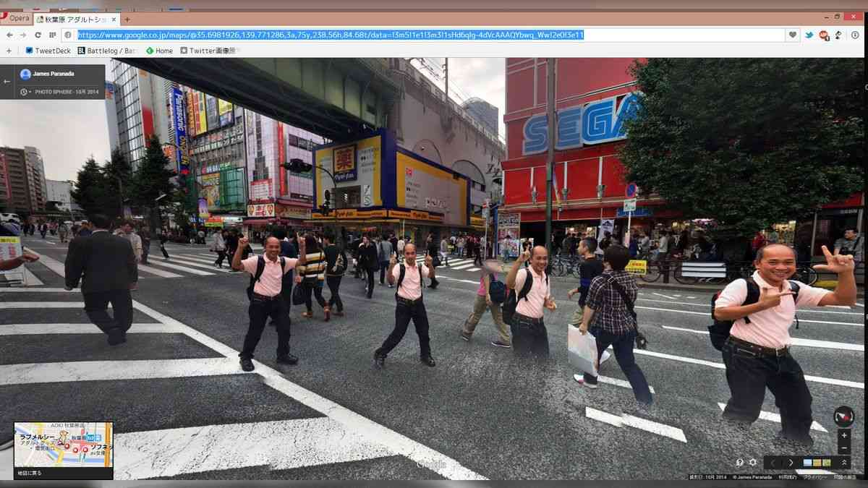This screenshot has height=488, width=868.
Task: Open the Speed Dial grid
Action: click(x=52, y=35)
